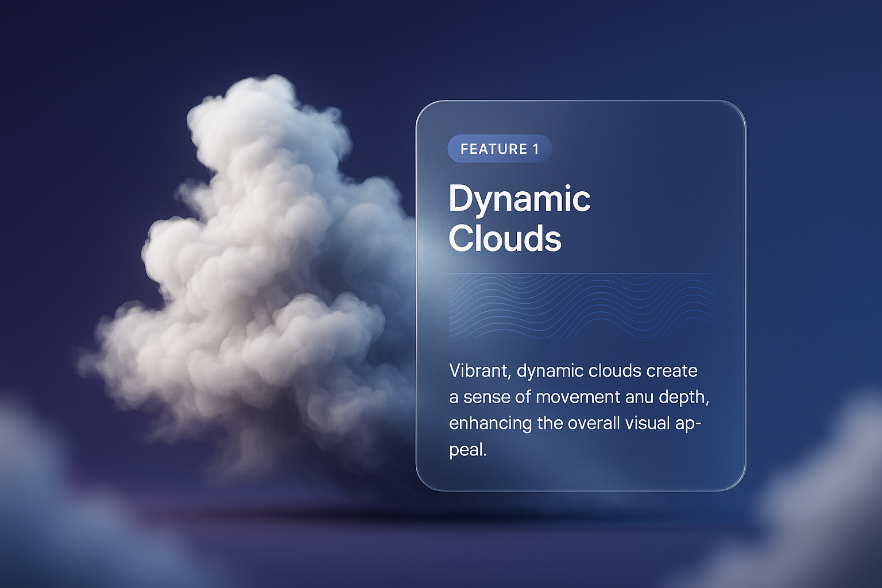Click the wavy line pattern graphic
The image size is (882, 588).
point(582,305)
